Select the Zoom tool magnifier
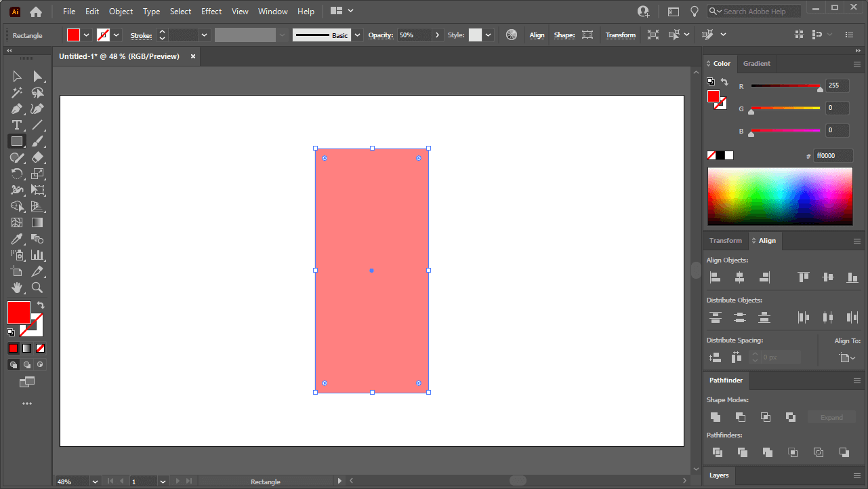Image resolution: width=868 pixels, height=489 pixels. click(x=38, y=288)
